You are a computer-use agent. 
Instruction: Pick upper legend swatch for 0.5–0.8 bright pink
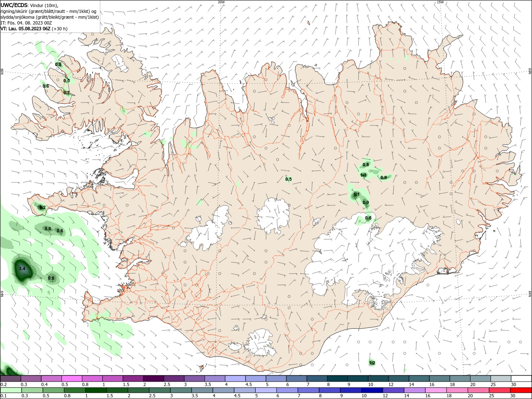[x=71, y=379]
